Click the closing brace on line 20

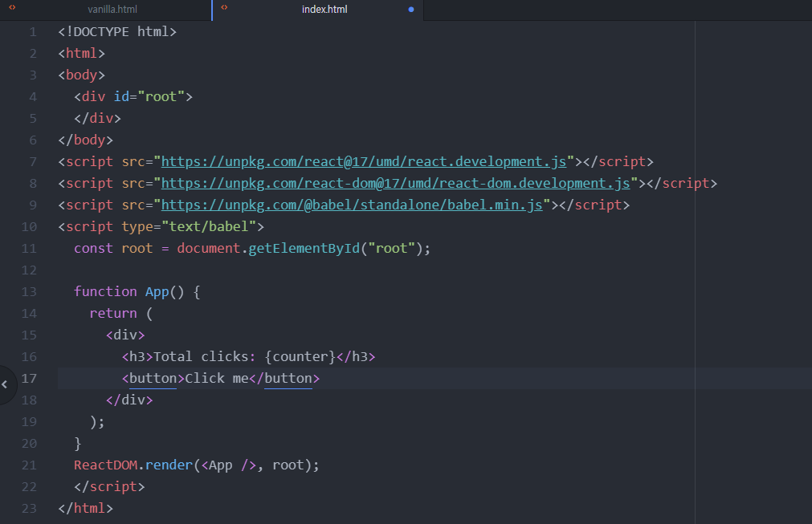coord(78,444)
